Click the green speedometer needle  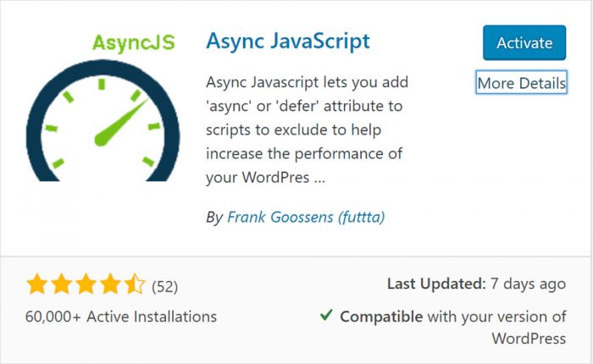coord(120,123)
